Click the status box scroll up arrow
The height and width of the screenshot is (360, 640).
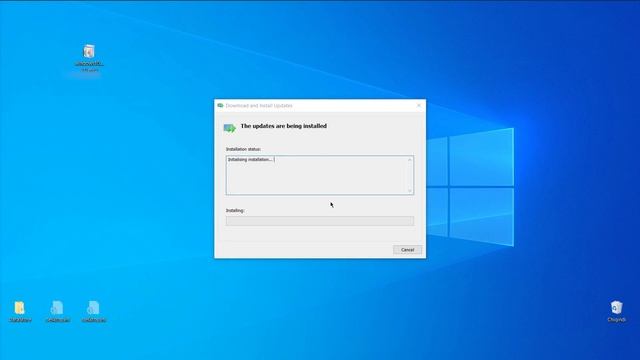pos(410,160)
